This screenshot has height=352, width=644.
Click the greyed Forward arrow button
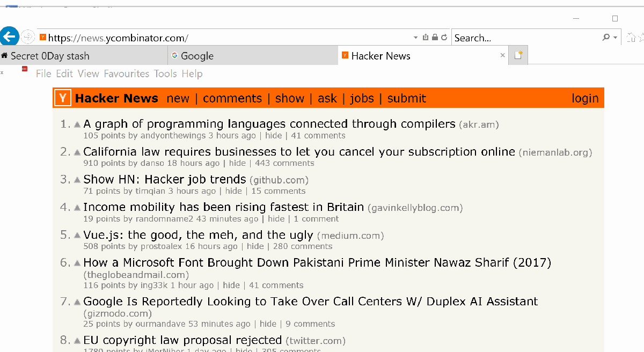28,37
